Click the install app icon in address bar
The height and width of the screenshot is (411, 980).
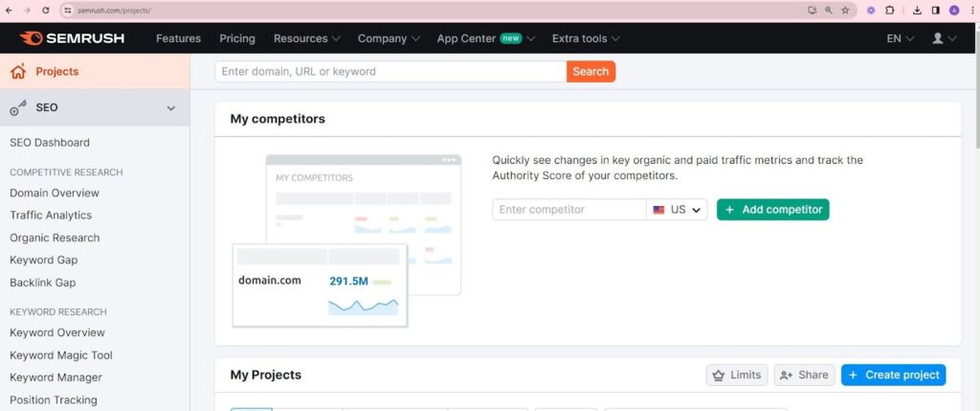click(812, 11)
